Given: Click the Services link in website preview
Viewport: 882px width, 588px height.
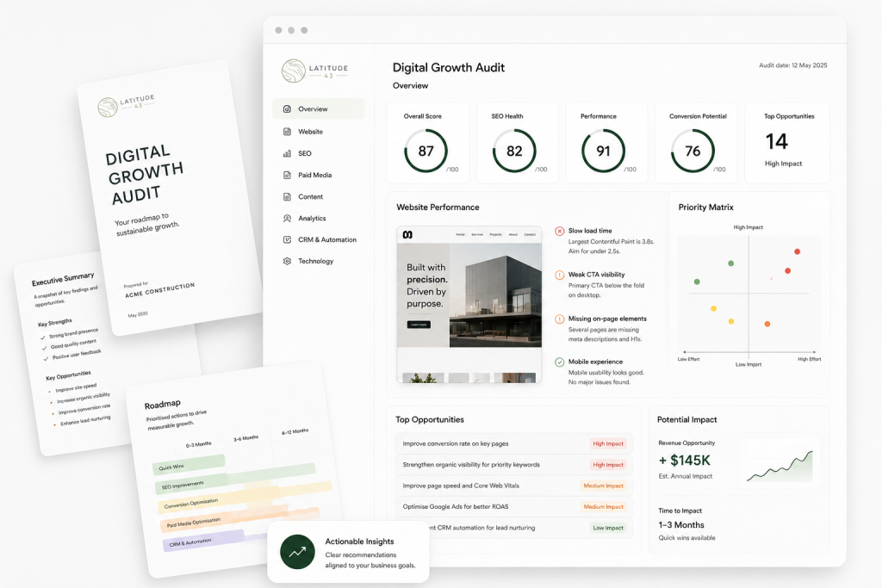Looking at the screenshot, I should point(477,234).
